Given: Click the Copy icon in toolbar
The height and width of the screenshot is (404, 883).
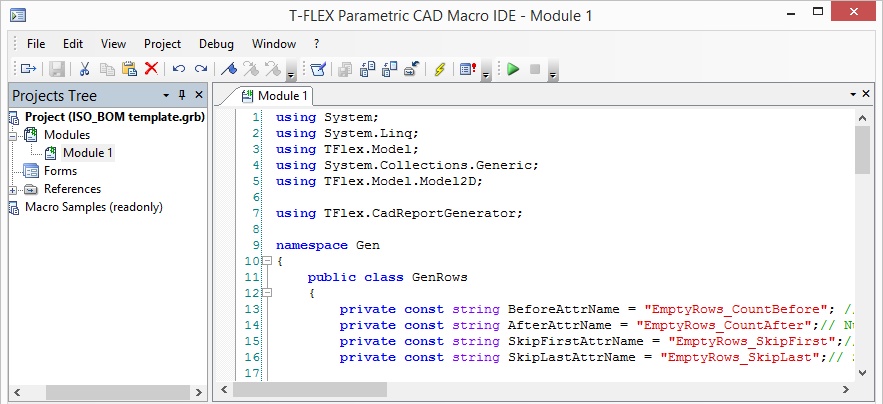Looking at the screenshot, I should [107, 69].
